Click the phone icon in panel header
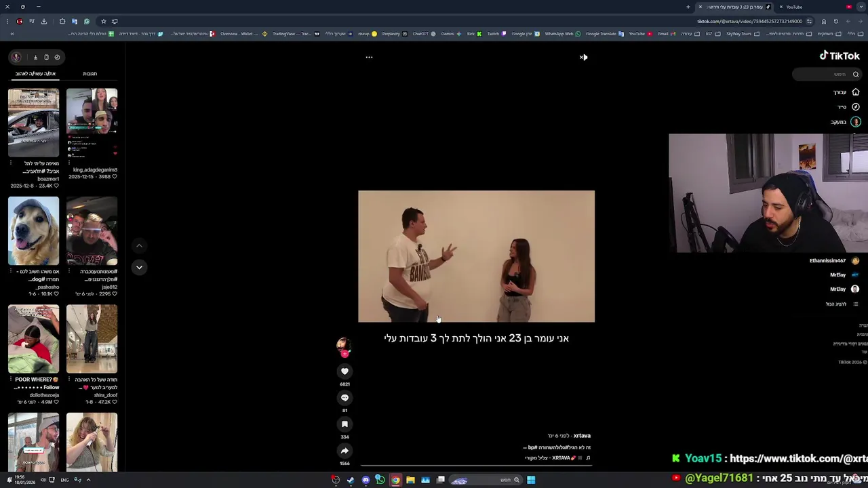868x488 pixels. tap(46, 57)
